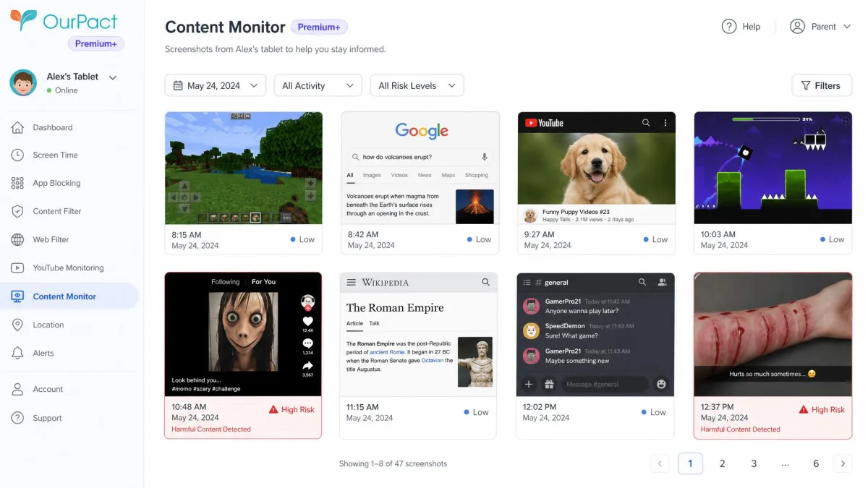The image size is (868, 488).
Task: Click the Online status under Alex's Tablet
Action: (x=62, y=90)
